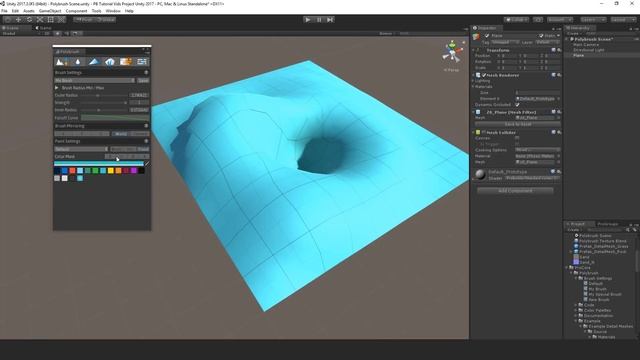Open the Layer dropdown in Inspector
Image resolution: width=640 pixels, height=360 pixels.
[x=547, y=42]
